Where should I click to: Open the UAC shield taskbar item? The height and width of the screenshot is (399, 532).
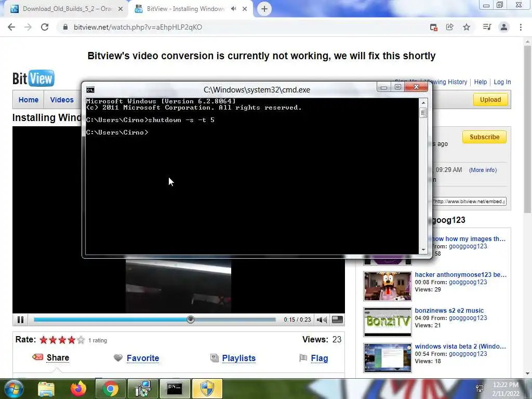point(207,389)
